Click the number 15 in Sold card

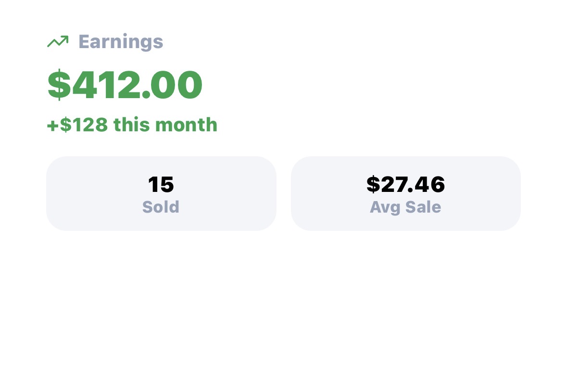click(161, 185)
